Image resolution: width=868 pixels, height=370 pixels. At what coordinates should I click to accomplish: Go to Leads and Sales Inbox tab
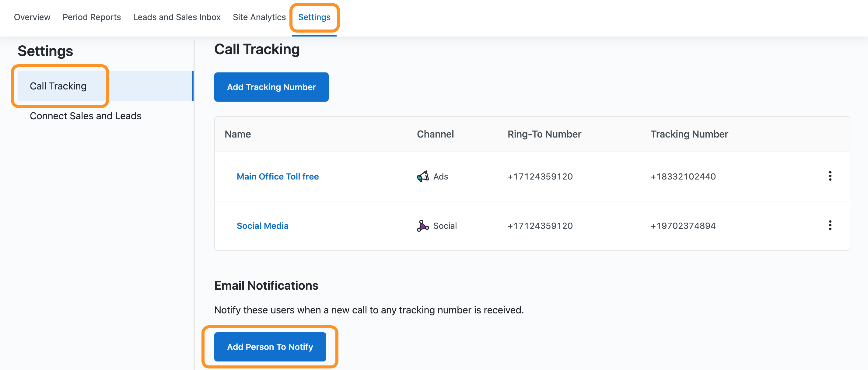(x=177, y=17)
